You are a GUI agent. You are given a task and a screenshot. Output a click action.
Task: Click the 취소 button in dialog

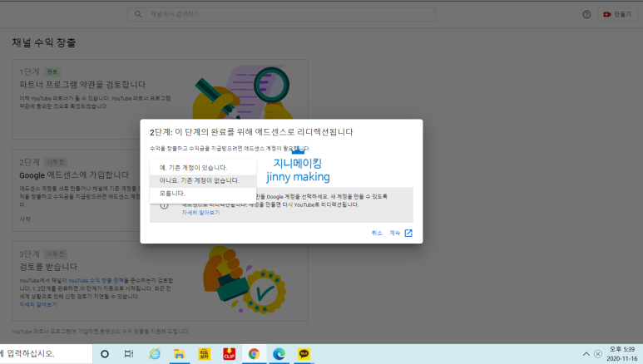[x=377, y=233]
